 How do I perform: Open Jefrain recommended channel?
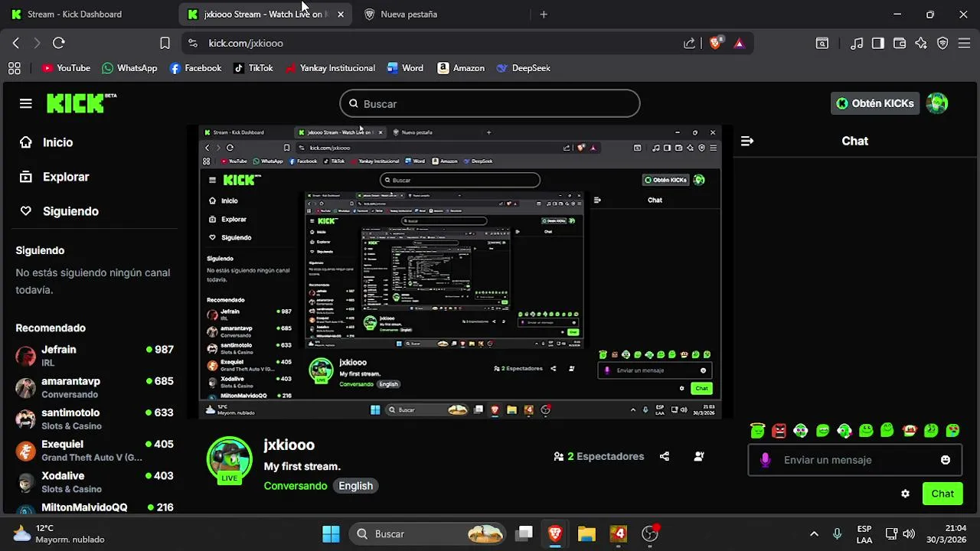pyautogui.click(x=95, y=356)
